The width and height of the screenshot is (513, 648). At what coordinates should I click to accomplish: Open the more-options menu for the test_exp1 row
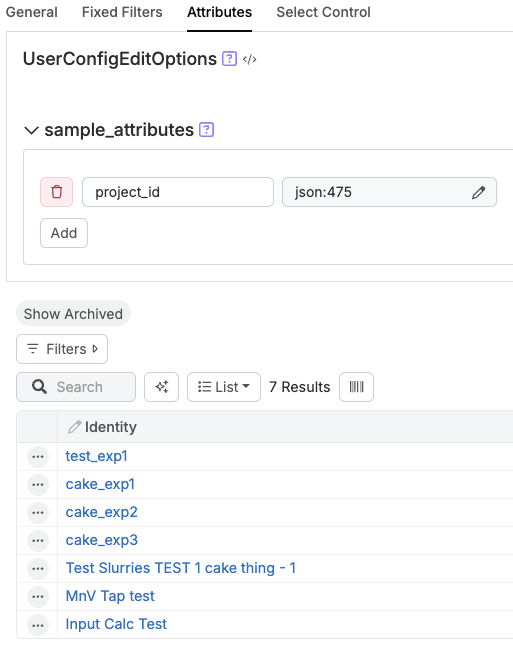pyautogui.click(x=38, y=457)
